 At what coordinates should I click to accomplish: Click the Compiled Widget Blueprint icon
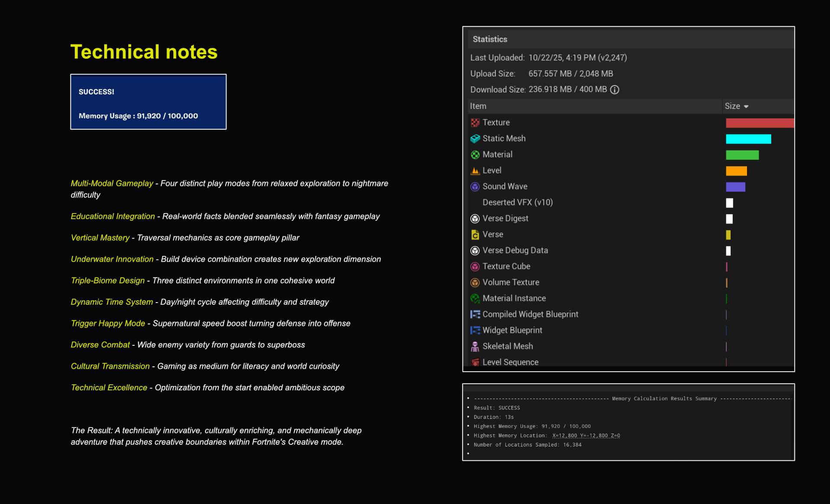(x=475, y=315)
